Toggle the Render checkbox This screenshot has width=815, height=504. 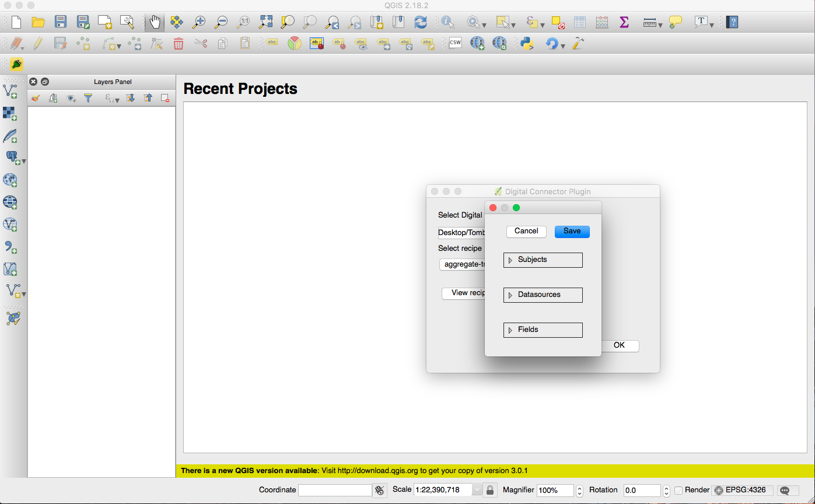(x=678, y=490)
